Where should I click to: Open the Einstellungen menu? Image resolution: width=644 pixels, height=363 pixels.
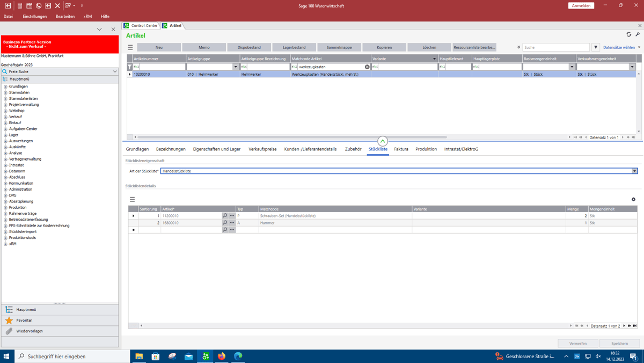click(x=35, y=17)
